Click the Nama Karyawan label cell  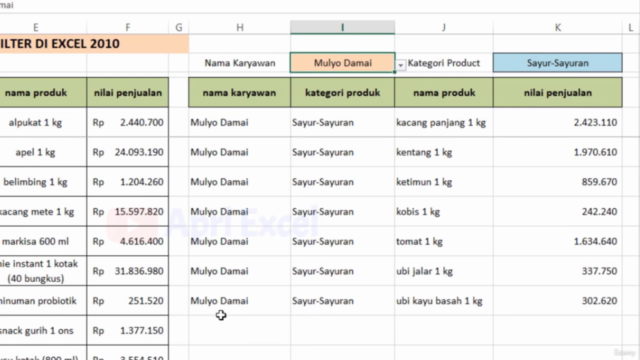[240, 63]
